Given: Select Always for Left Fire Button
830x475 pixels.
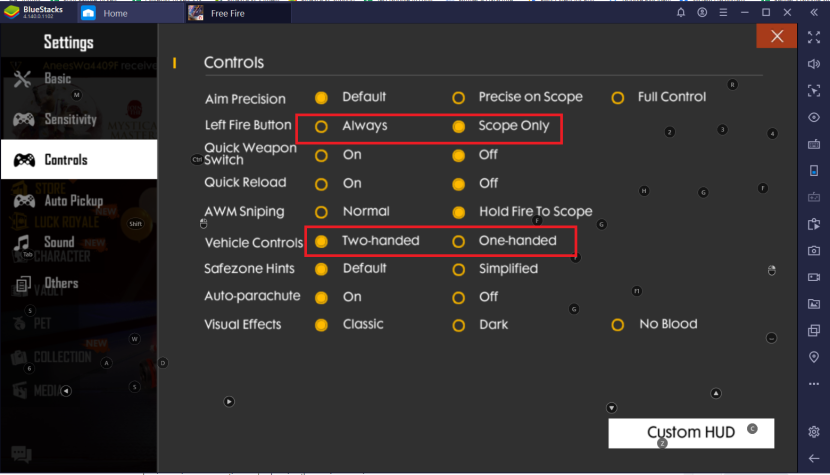Looking at the screenshot, I should click(x=321, y=127).
